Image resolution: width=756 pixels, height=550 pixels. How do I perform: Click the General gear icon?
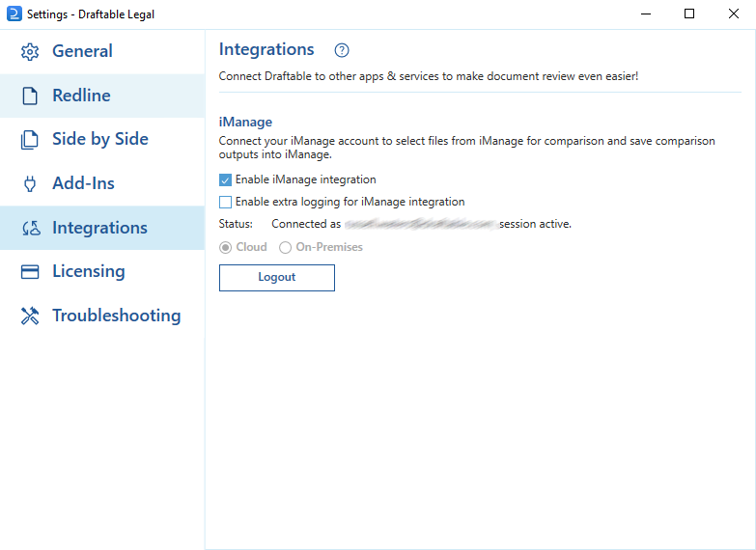[30, 51]
